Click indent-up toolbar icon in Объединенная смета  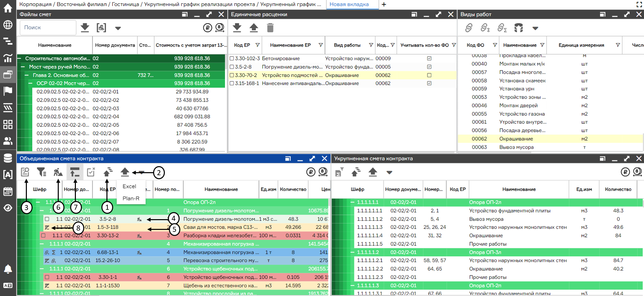point(75,172)
